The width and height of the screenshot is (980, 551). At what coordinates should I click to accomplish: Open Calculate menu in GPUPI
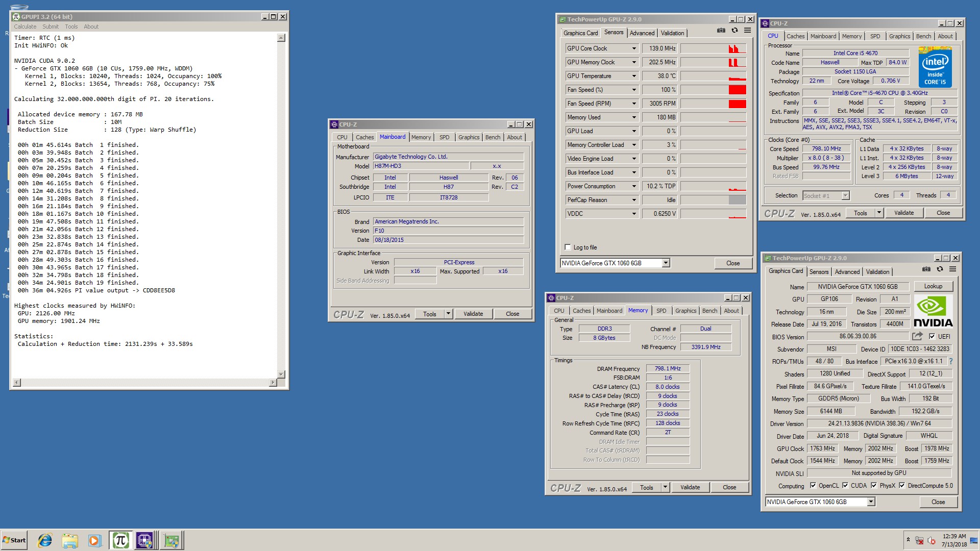25,27
